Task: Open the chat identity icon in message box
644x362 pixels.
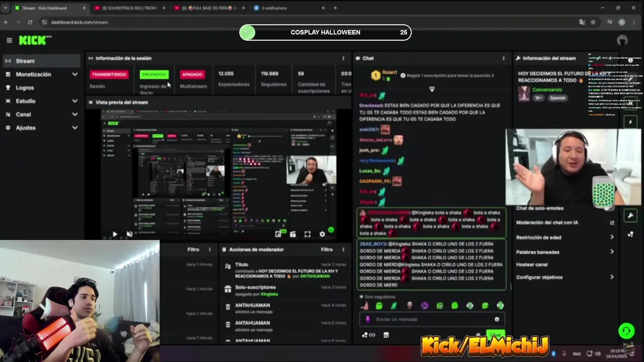Action: (368, 319)
